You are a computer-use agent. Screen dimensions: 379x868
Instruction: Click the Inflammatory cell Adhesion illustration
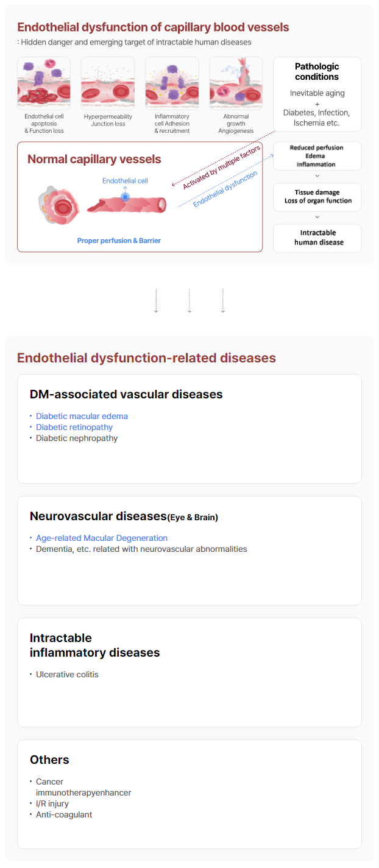coord(172,83)
